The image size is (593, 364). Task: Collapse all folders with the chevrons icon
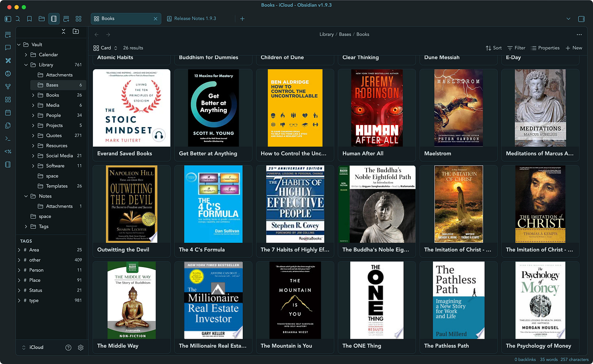point(64,31)
